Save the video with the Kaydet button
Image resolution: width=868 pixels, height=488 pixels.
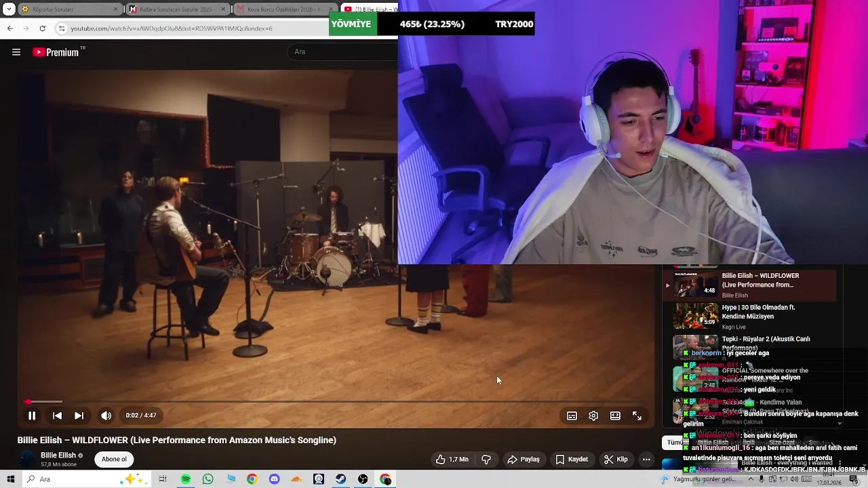572,460
